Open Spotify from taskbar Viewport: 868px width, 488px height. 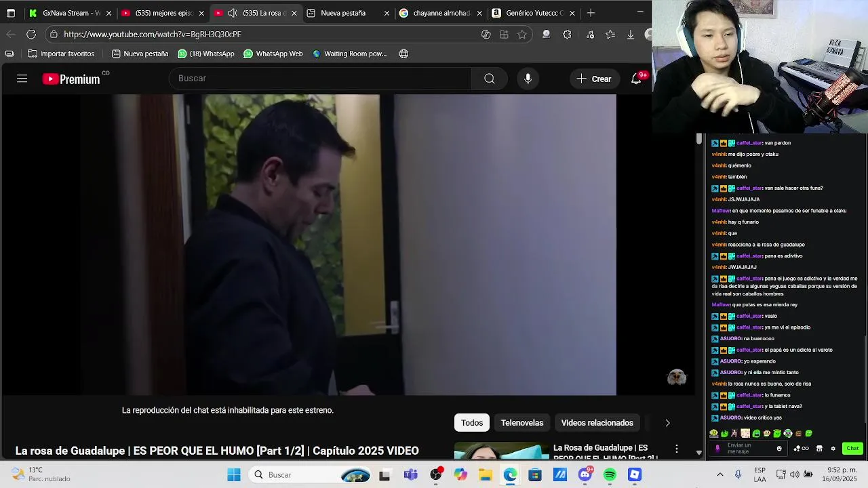pyautogui.click(x=610, y=475)
